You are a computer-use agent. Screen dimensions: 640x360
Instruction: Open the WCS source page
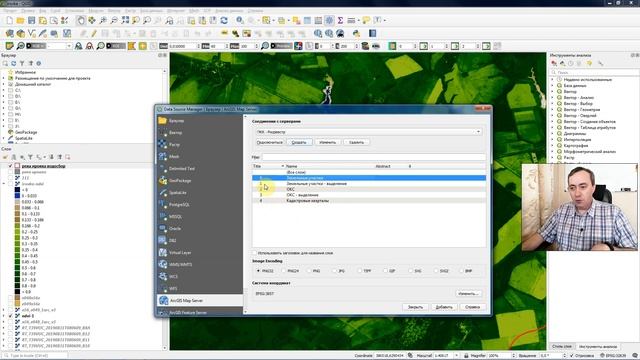tap(200, 277)
